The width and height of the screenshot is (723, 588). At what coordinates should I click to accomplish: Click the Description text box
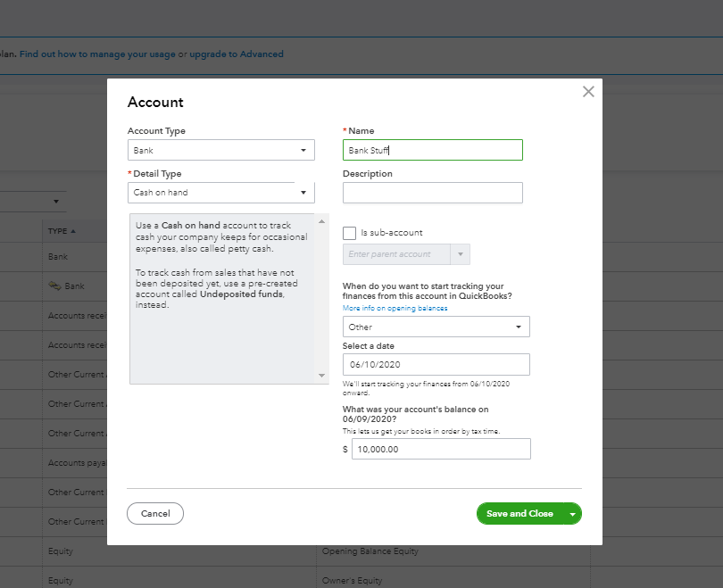click(x=432, y=193)
